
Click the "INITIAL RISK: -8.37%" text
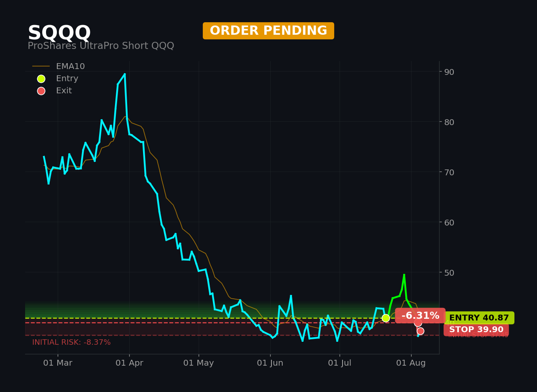tap(72, 342)
